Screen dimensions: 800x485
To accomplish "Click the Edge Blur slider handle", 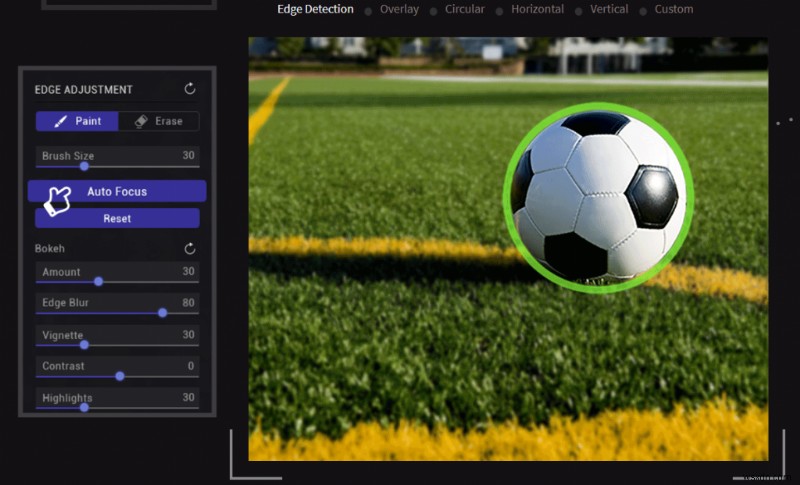I will tap(162, 313).
